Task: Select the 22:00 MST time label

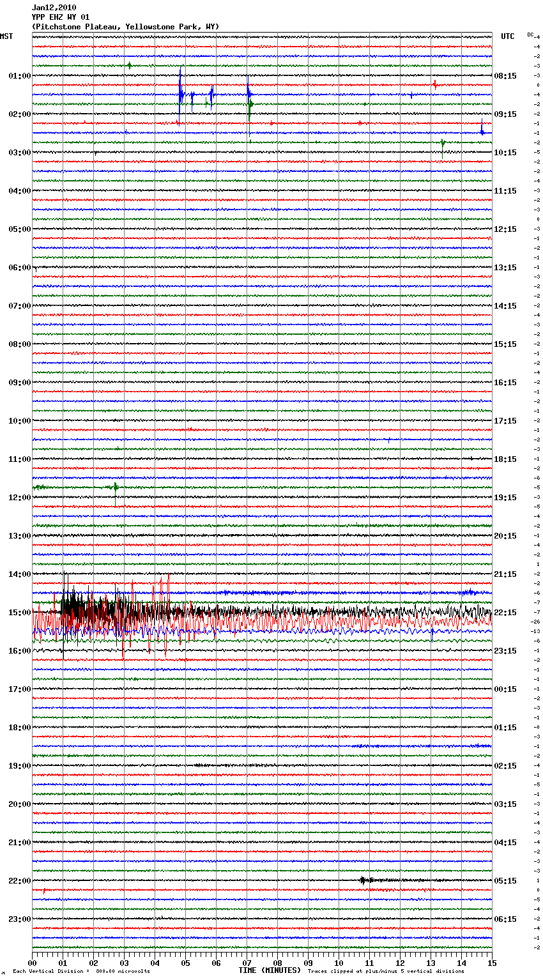Action: (x=20, y=881)
